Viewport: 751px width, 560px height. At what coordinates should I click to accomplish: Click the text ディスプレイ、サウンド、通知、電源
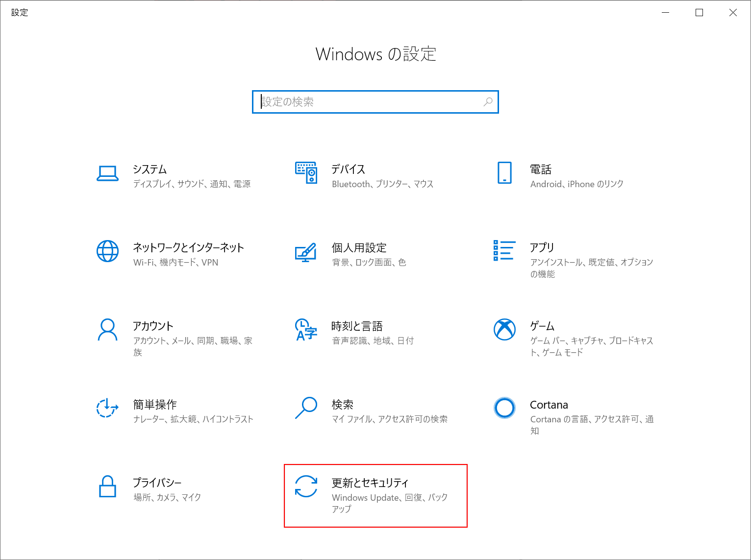192,184
